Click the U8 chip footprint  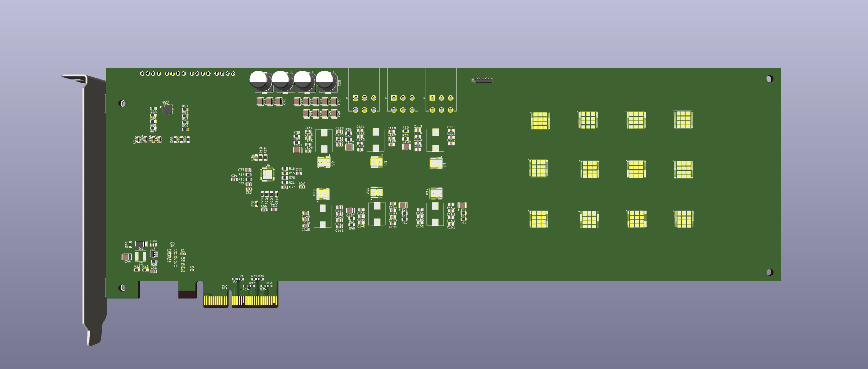(x=376, y=161)
